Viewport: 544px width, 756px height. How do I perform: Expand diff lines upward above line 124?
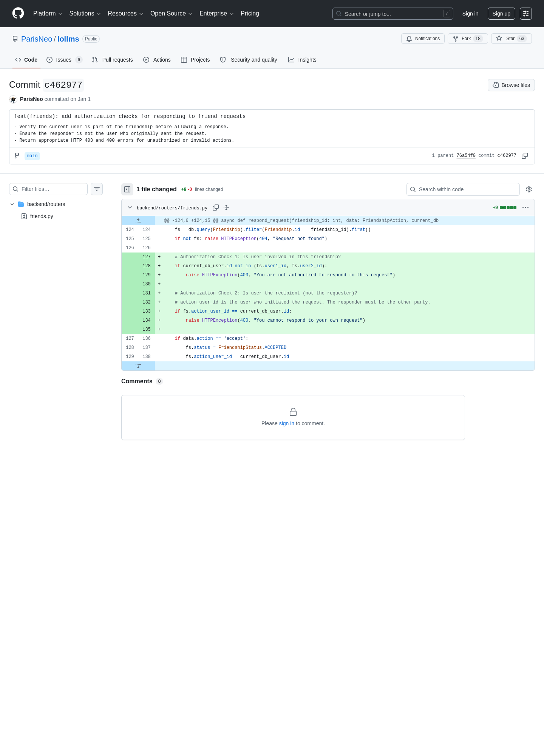138,220
